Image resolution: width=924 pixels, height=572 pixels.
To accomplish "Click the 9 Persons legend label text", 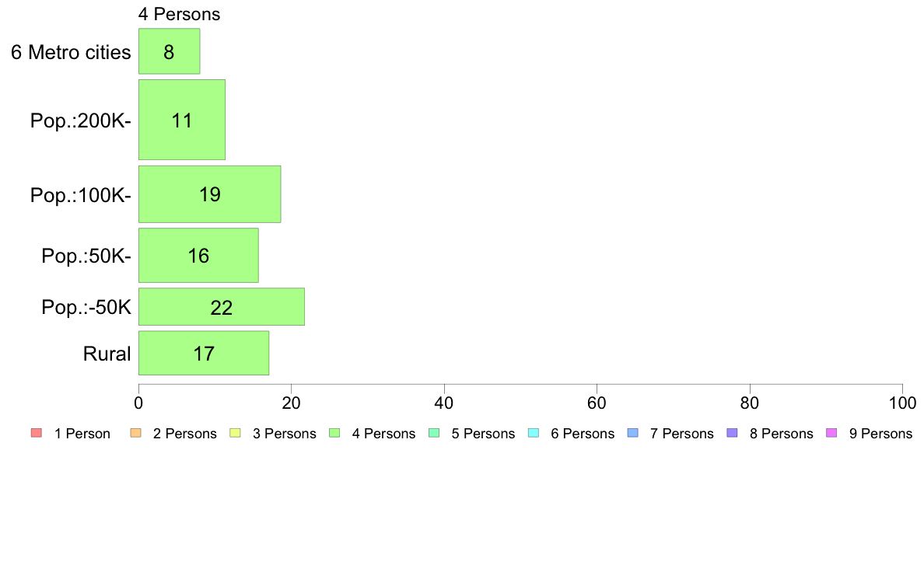I will pos(880,434).
